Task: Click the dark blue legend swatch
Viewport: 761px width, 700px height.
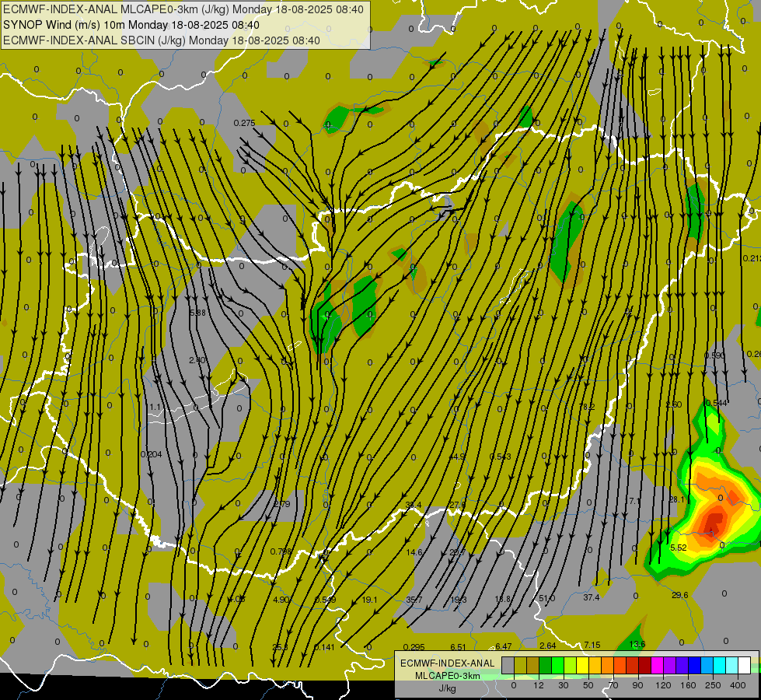Action: click(695, 665)
